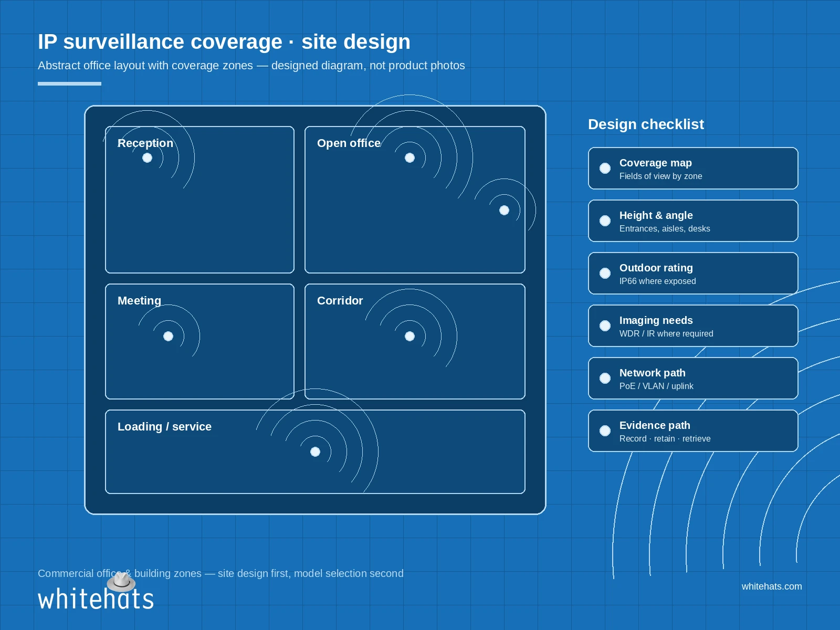Click the whitehats wordmark
This screenshot has width=840, height=630.
[x=96, y=598]
